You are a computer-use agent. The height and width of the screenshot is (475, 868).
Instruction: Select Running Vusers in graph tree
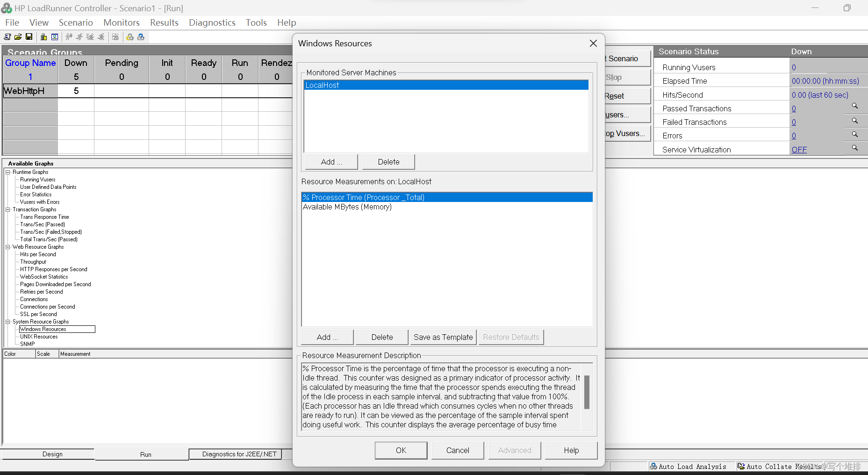37,180
